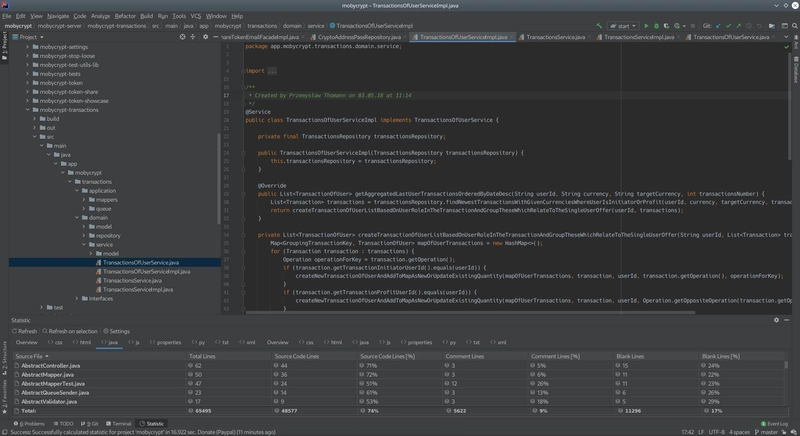Expand the build folder
The image size is (800, 436).
[35, 119]
